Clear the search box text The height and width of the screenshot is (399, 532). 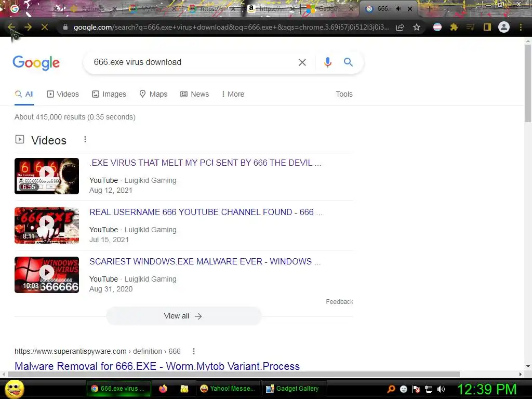click(302, 62)
